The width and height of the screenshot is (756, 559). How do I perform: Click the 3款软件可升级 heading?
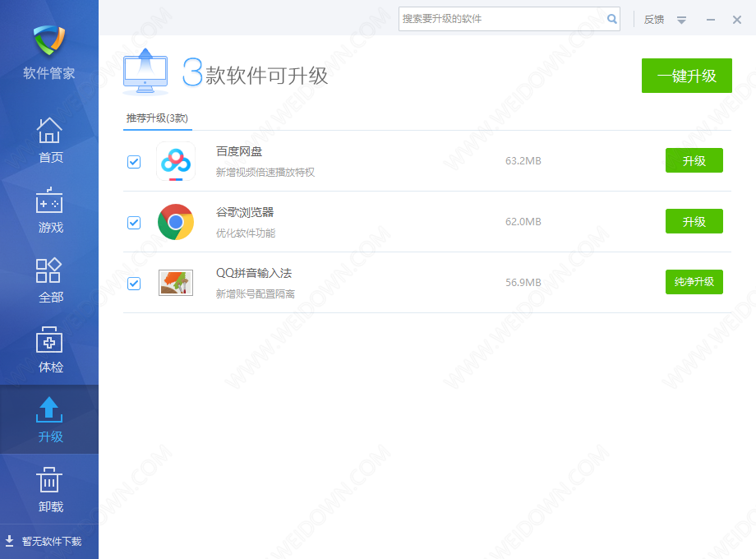[x=255, y=73]
